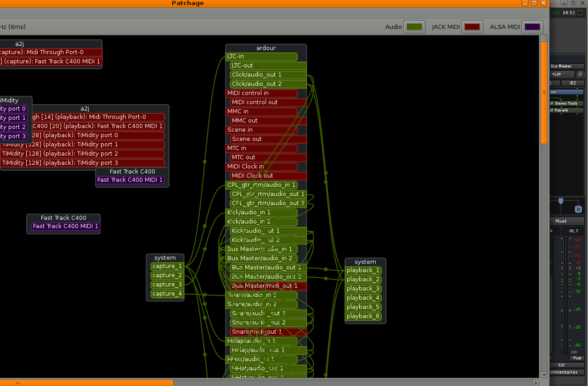Select the Stereo Tools plugin in Ardour
The image size is (588, 386).
[x=567, y=103]
